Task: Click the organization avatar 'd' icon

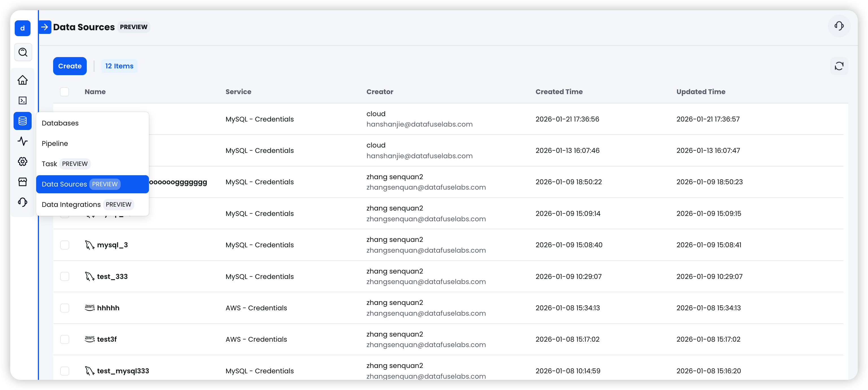Action: [23, 28]
